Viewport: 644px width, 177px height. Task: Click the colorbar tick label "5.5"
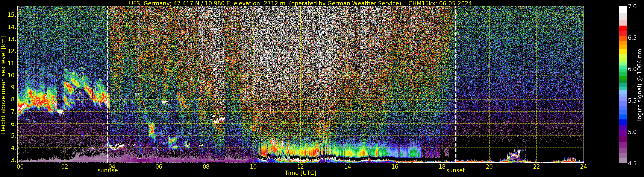632,101
